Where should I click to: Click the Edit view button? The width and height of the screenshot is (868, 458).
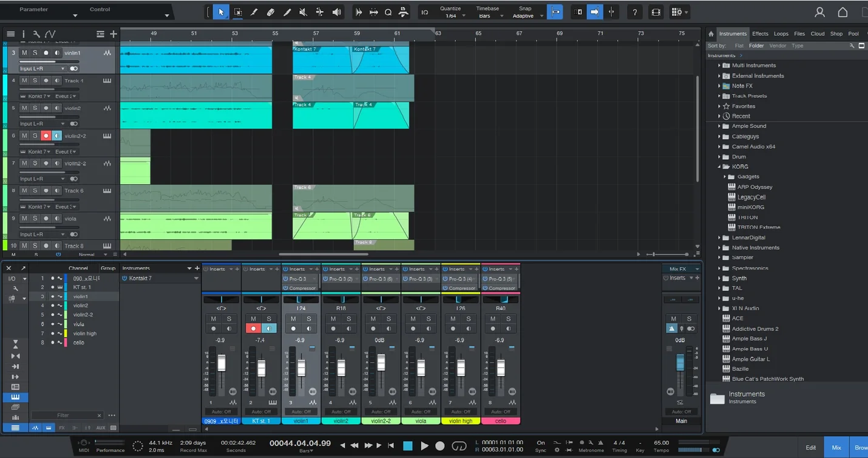coord(811,448)
